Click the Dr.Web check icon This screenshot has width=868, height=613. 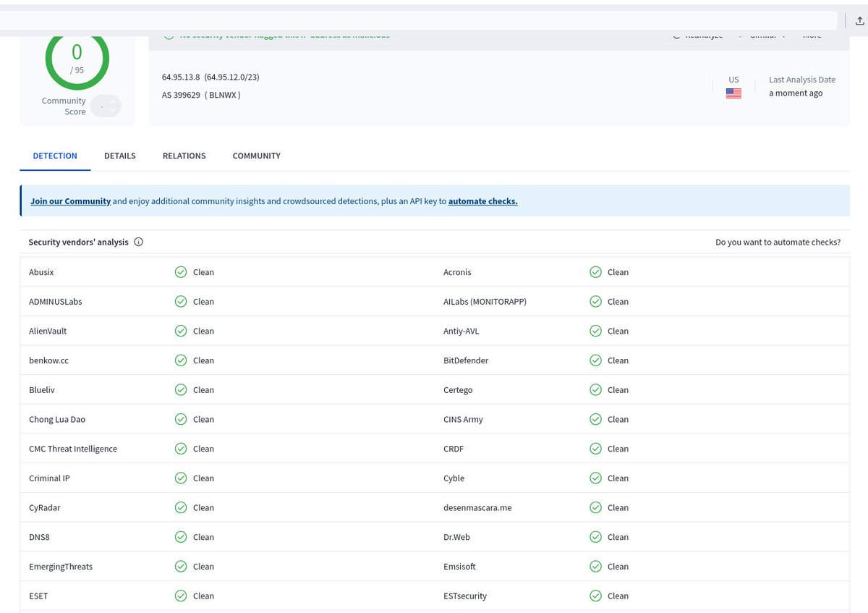click(x=595, y=537)
